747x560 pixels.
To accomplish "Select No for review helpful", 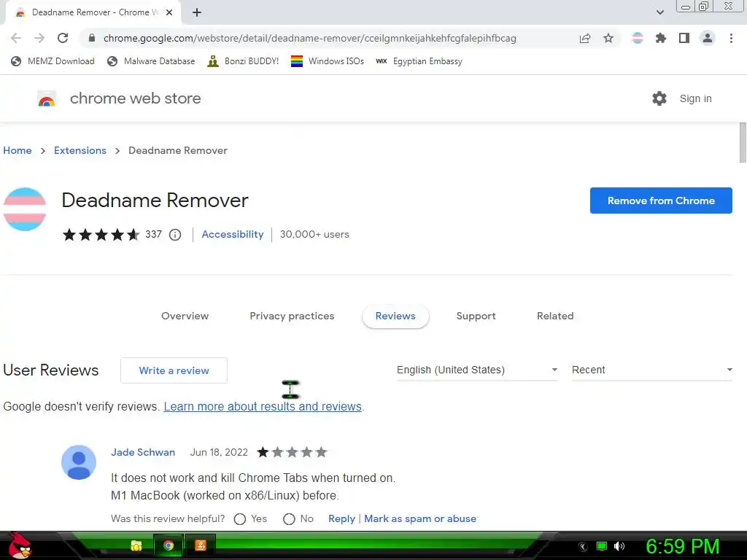I will (x=289, y=519).
